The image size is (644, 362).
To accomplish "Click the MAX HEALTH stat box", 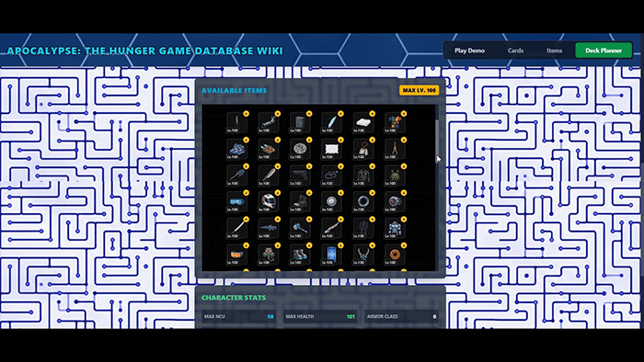I will point(320,316).
